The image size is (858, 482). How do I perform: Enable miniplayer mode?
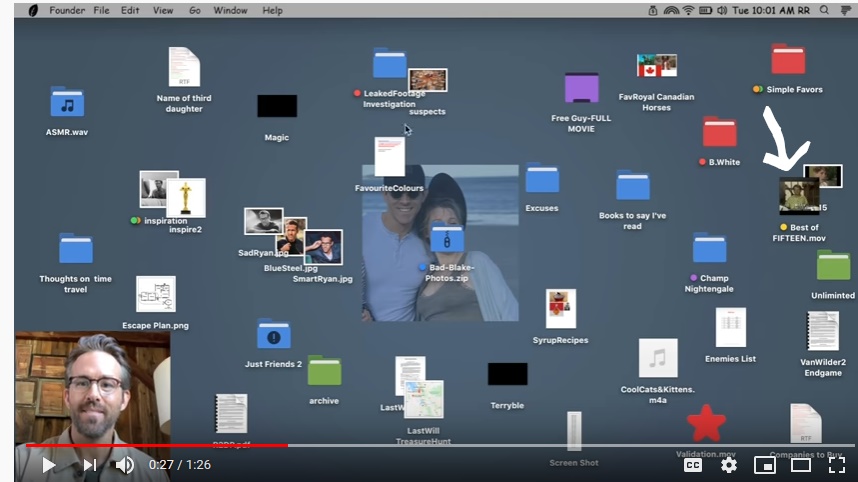[x=764, y=465]
